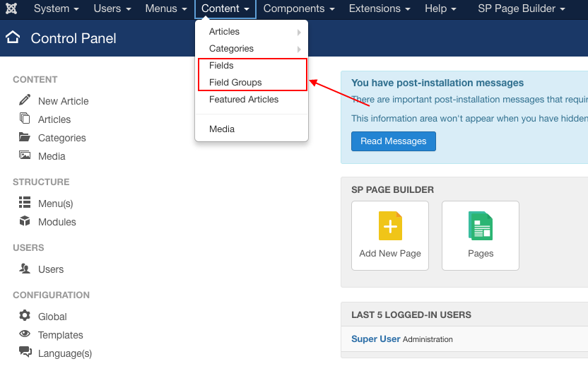Click the New Article pencil icon
The width and height of the screenshot is (588, 371).
point(25,100)
